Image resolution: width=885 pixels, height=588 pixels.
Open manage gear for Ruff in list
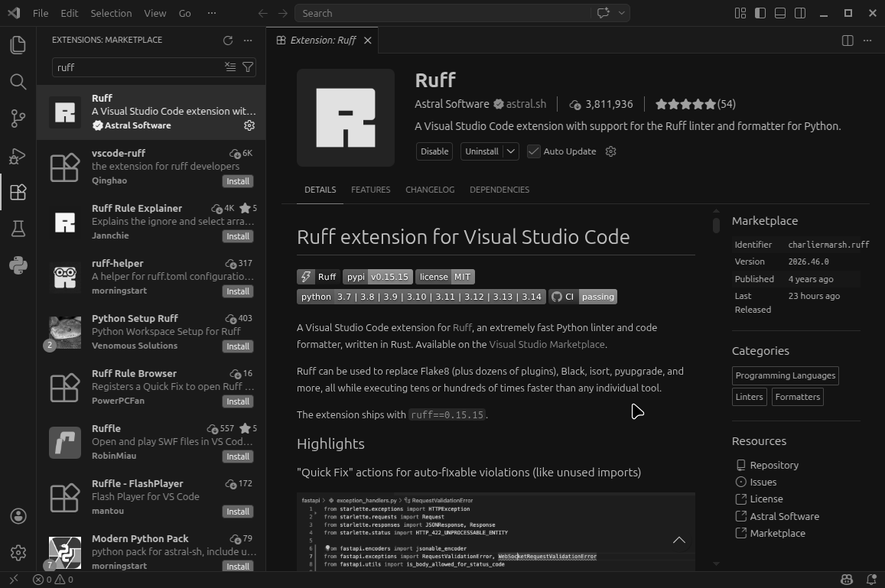click(249, 125)
